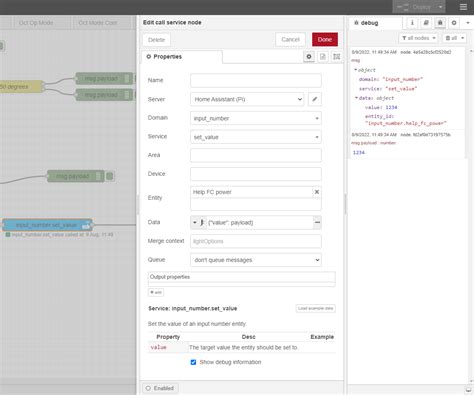Expand the Data expression editor button
The height and width of the screenshot is (395, 474).
(x=317, y=222)
